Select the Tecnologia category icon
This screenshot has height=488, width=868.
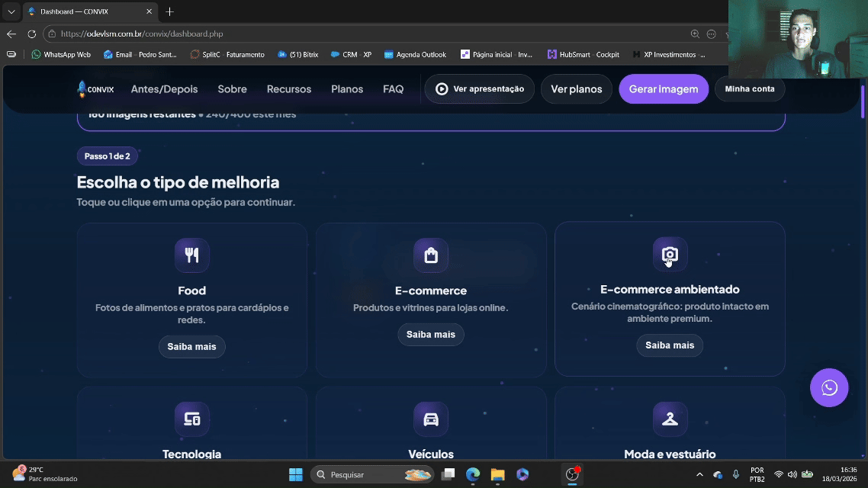(x=191, y=419)
